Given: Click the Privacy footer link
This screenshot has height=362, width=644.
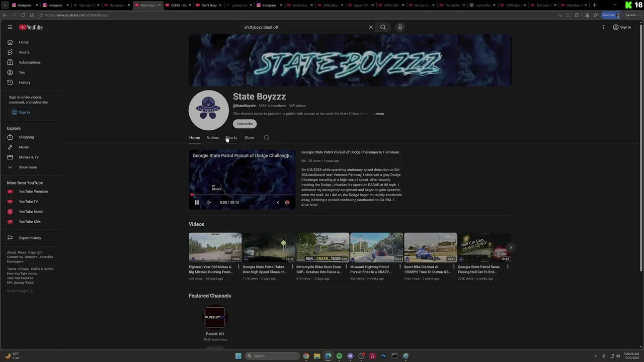Looking at the screenshot, I should click(24, 269).
